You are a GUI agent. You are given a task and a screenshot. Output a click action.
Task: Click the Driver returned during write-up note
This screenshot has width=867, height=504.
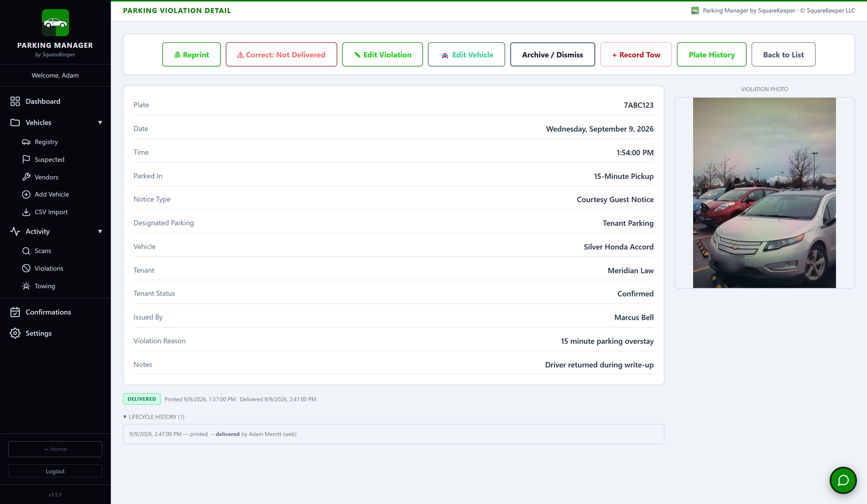599,365
